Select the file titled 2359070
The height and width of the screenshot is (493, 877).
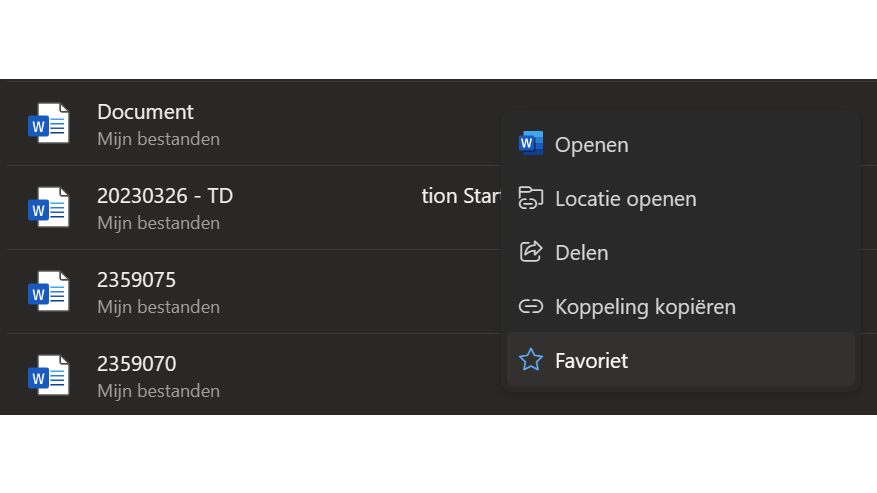click(x=136, y=364)
